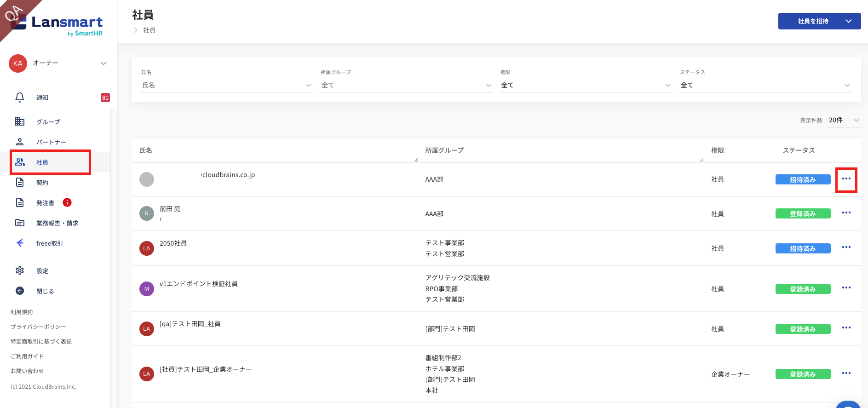Open the プライバシーポリシー link
The height and width of the screenshot is (408, 868).
(38, 327)
